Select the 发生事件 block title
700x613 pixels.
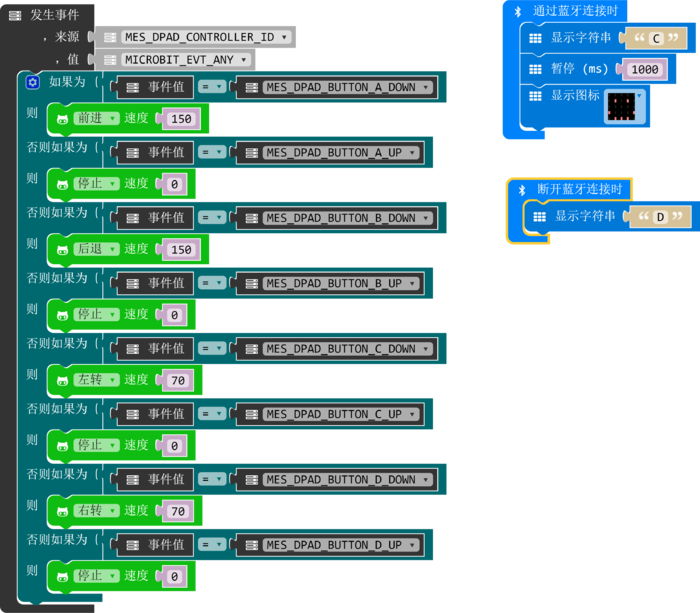pyautogui.click(x=54, y=15)
